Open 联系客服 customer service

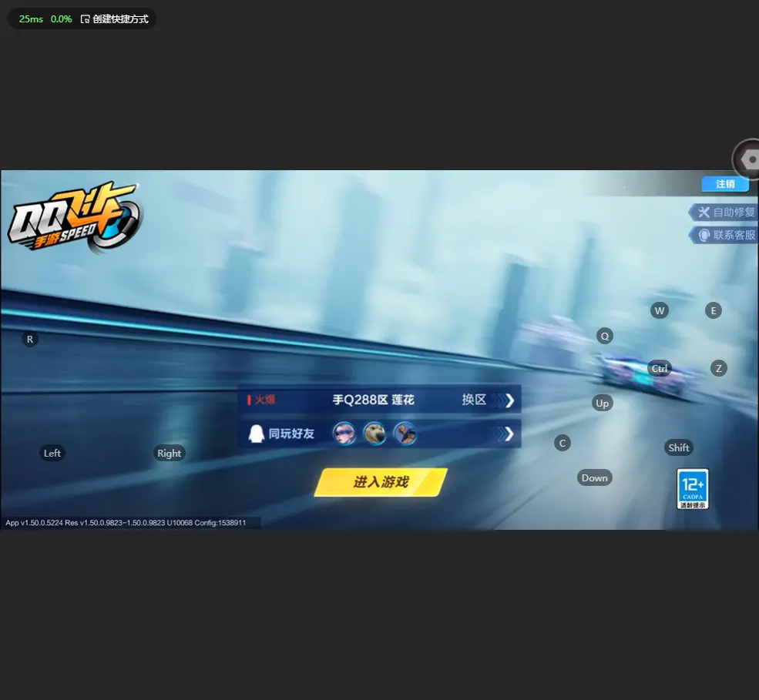pyautogui.click(x=724, y=235)
